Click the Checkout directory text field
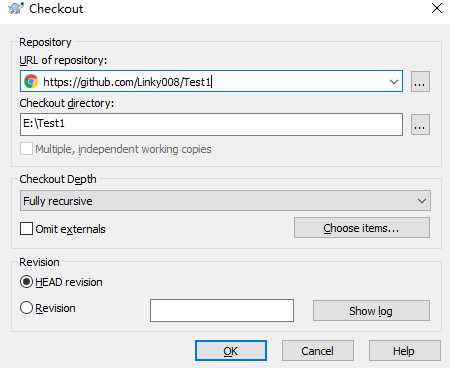450x368 pixels. [211, 124]
